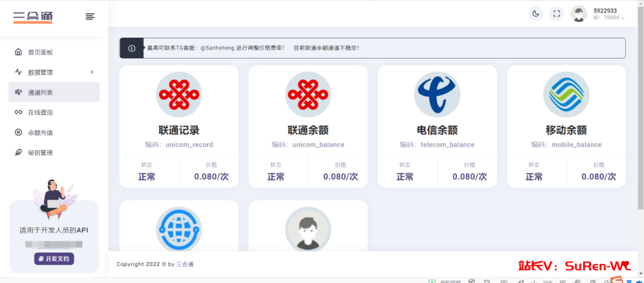This screenshot has width=644, height=283.
Task: Open the 联通记录 channel title
Action: point(179,131)
